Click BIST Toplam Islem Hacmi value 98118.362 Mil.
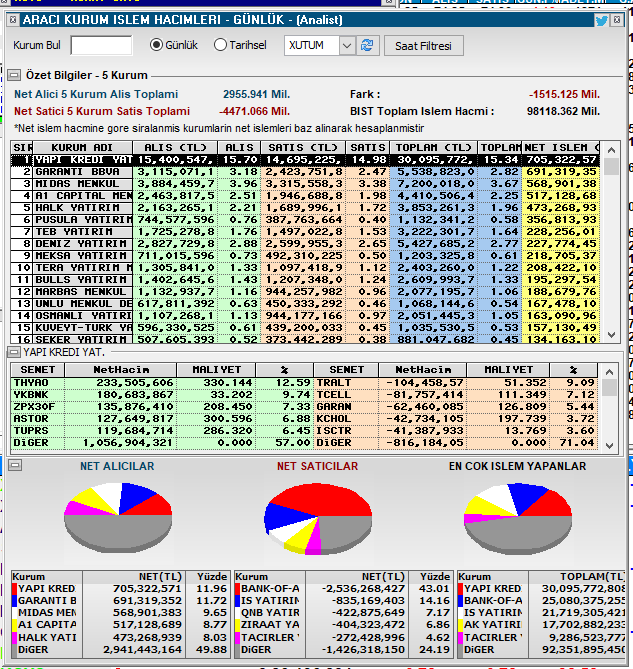The width and height of the screenshot is (633, 669). pyautogui.click(x=563, y=111)
